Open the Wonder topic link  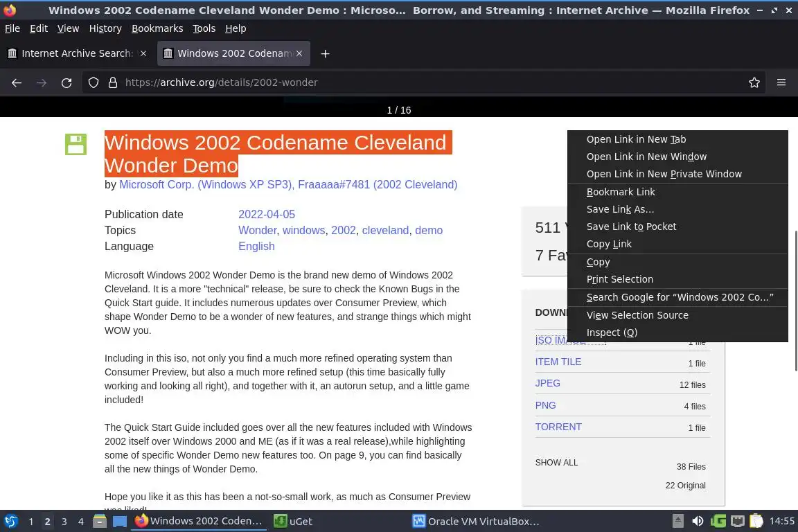[257, 230]
